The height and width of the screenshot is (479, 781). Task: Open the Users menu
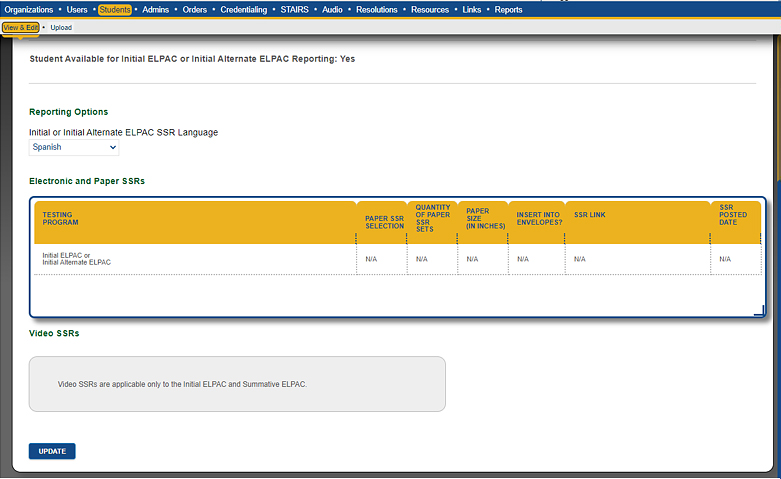[77, 9]
